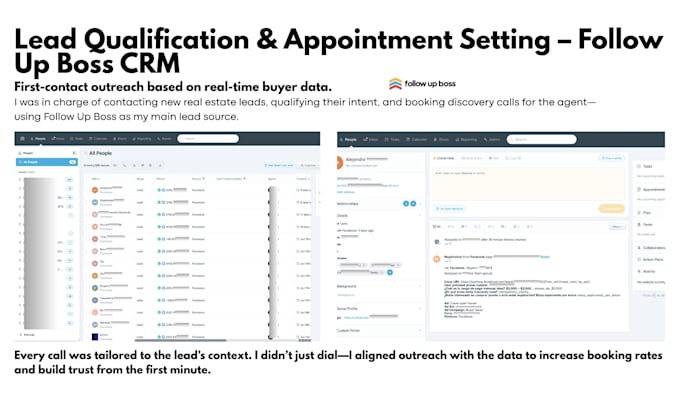The height and width of the screenshot is (411, 680).
Task: Sort the people table by Created column
Action: (x=302, y=179)
